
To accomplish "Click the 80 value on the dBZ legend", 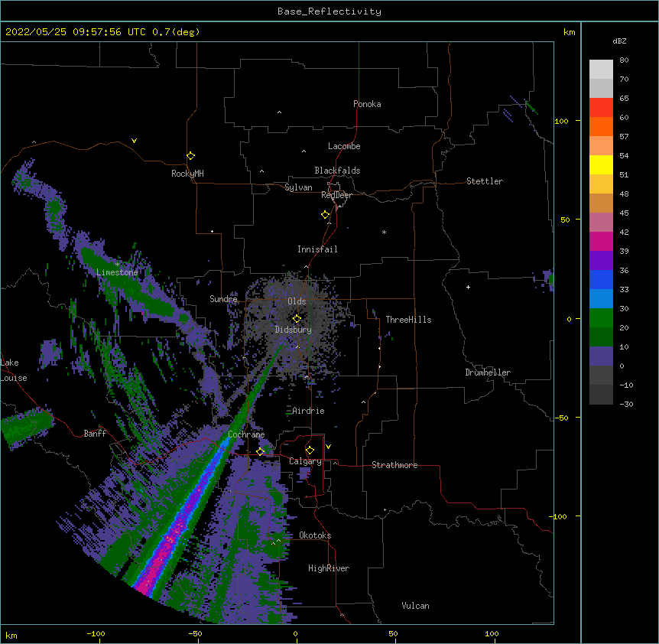I will tap(624, 60).
